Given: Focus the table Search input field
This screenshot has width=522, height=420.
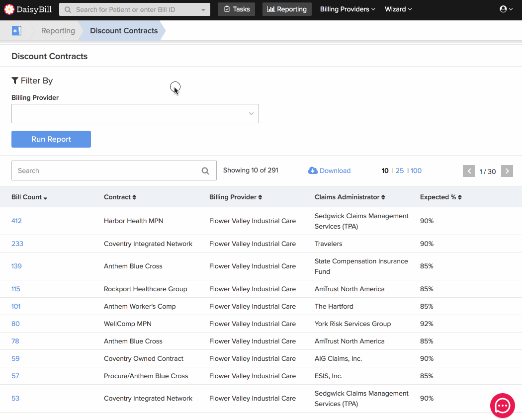Looking at the screenshot, I should [x=114, y=170].
